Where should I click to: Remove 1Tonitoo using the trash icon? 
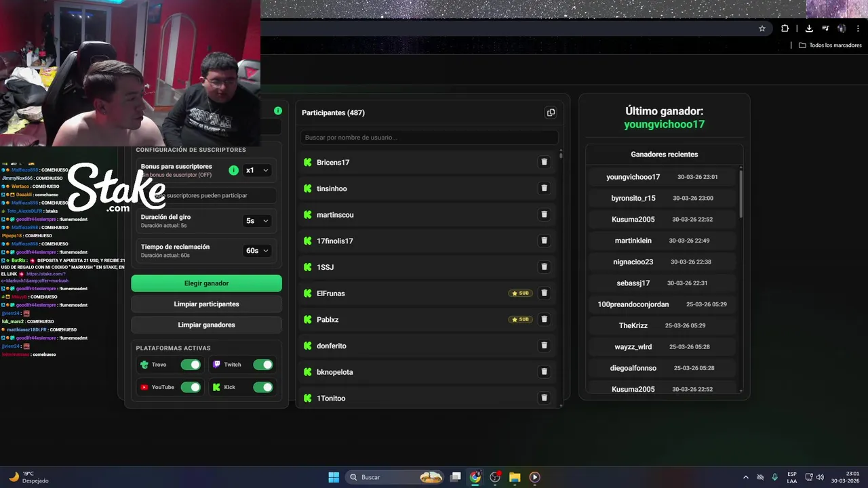(x=544, y=398)
